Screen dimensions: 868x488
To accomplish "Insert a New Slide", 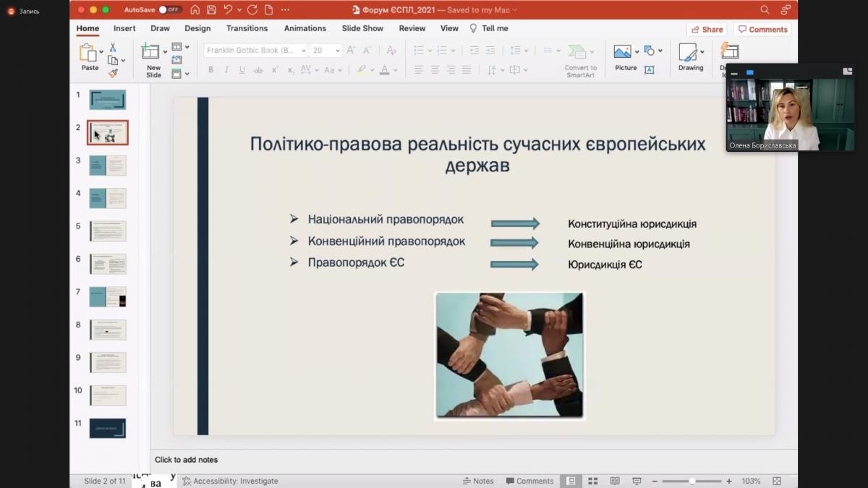I will click(x=152, y=52).
